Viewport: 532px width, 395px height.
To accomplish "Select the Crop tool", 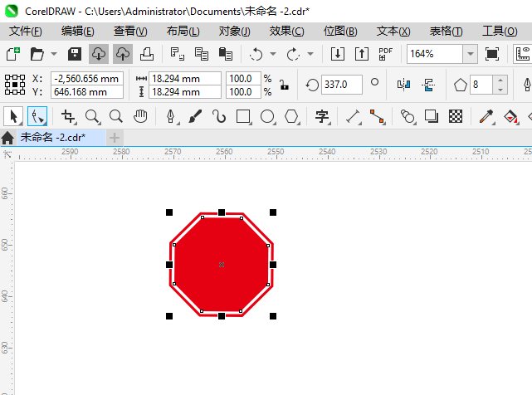I will tap(69, 116).
